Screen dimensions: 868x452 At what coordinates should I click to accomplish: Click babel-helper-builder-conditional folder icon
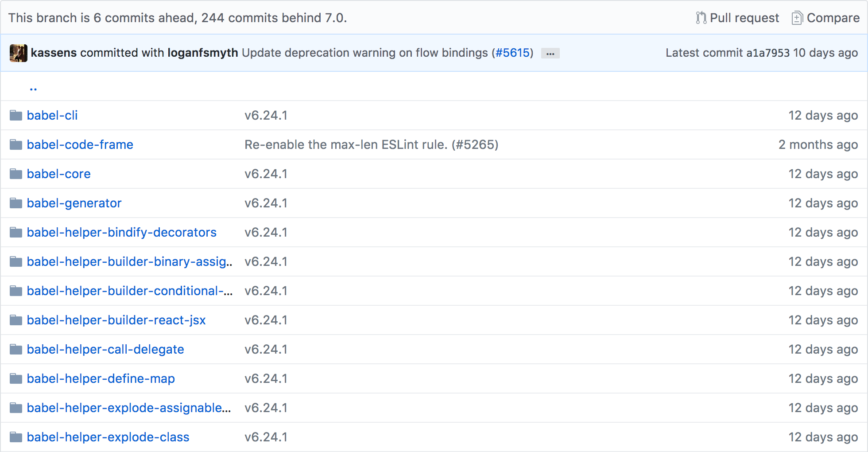coord(16,291)
